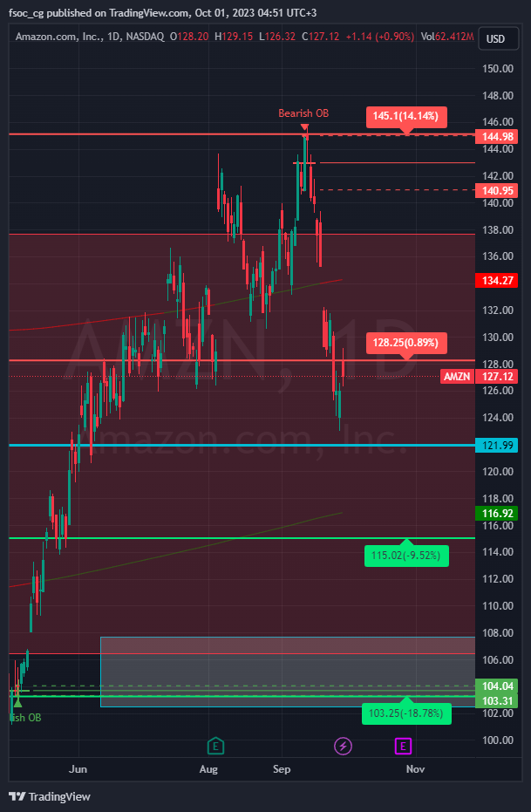Click the fsoc_cg published header text
The height and width of the screenshot is (812, 531).
pos(163,13)
